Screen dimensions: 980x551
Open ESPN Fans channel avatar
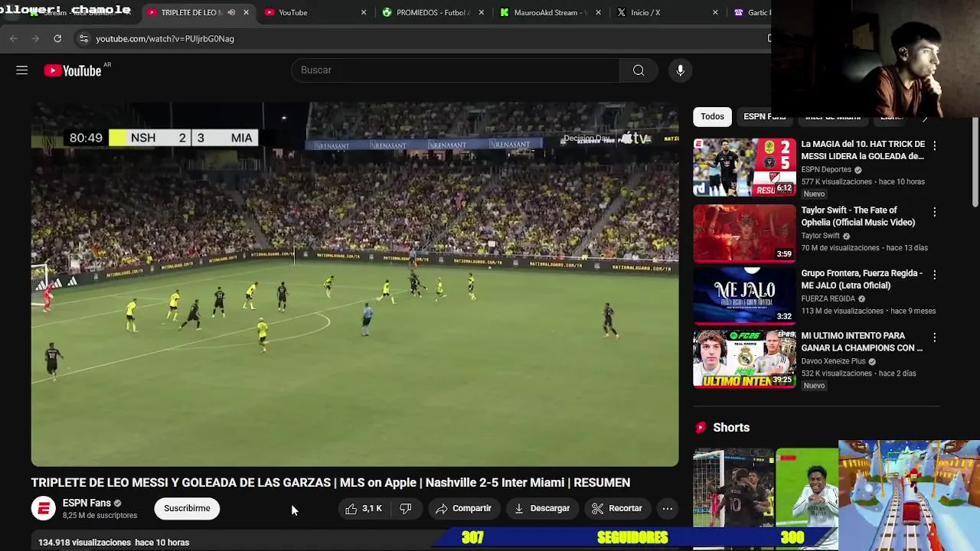[x=44, y=508]
